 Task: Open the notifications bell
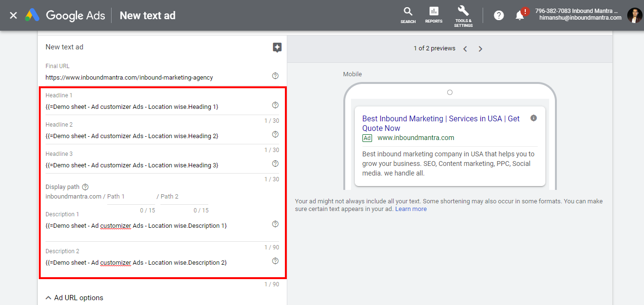pos(520,15)
